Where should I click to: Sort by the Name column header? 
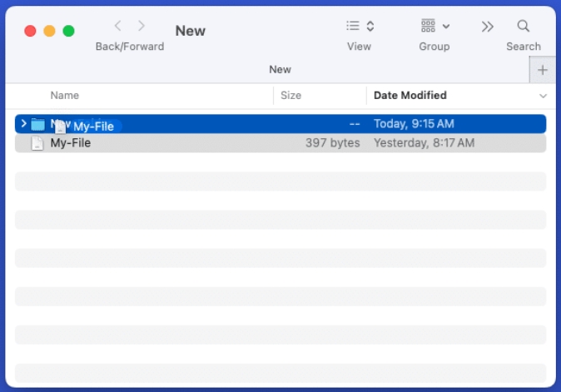(x=65, y=96)
